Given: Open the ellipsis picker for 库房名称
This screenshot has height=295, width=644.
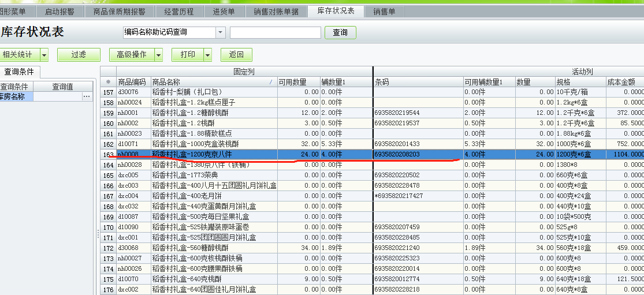Looking at the screenshot, I should pyautogui.click(x=86, y=96).
